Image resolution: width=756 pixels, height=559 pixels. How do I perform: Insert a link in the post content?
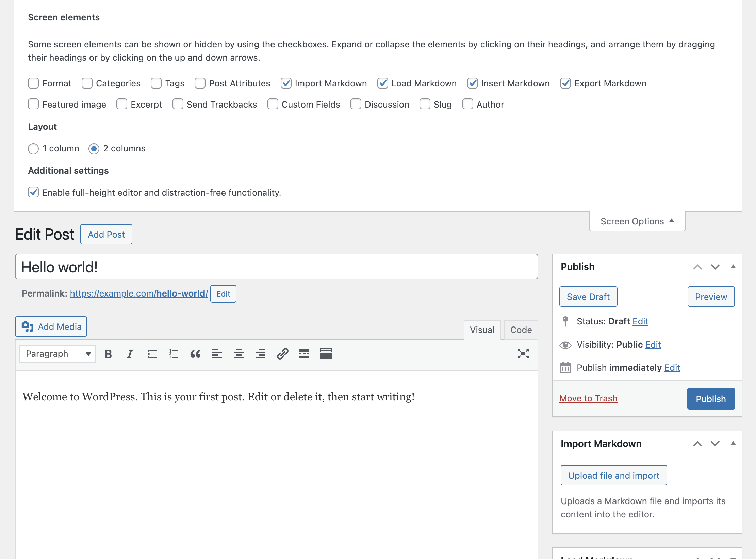pyautogui.click(x=282, y=354)
